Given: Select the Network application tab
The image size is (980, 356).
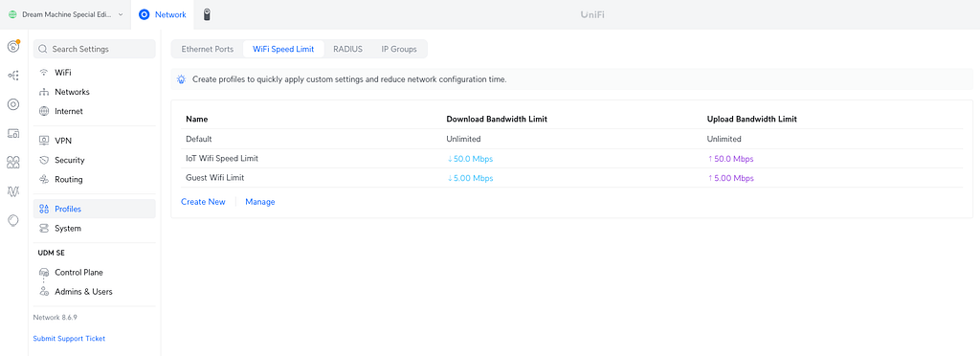Looking at the screenshot, I should coord(163,14).
